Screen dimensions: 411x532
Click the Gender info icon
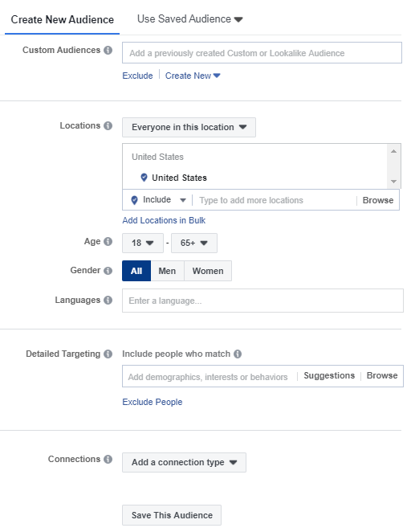pos(108,271)
